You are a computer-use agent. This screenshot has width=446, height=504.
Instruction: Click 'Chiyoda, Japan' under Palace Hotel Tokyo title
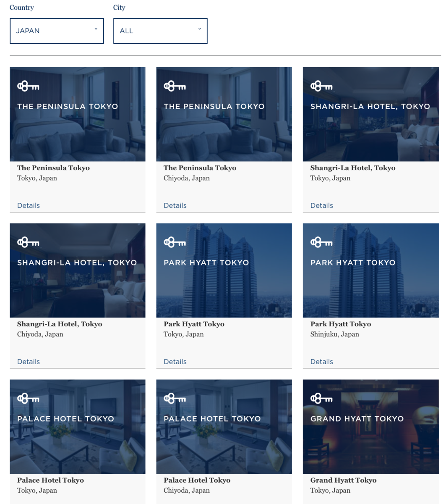pyautogui.click(x=187, y=491)
